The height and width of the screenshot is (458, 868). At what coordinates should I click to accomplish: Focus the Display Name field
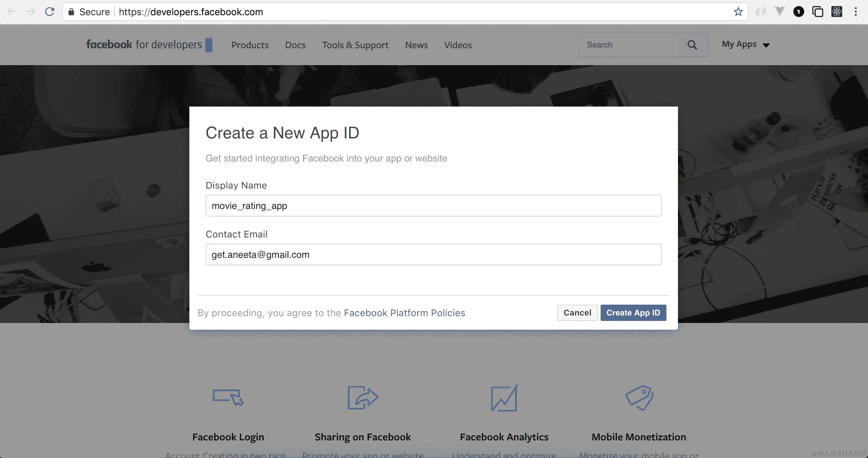tap(433, 206)
